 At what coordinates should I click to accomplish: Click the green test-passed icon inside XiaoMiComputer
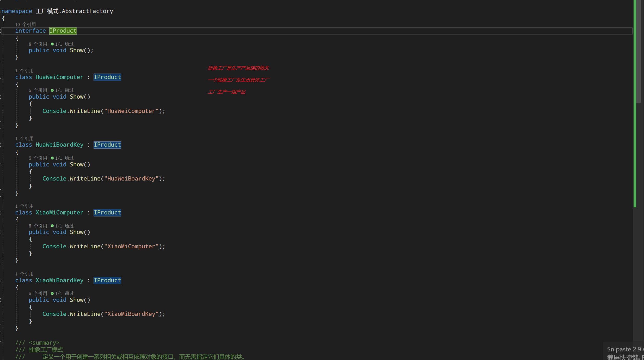tap(52, 226)
